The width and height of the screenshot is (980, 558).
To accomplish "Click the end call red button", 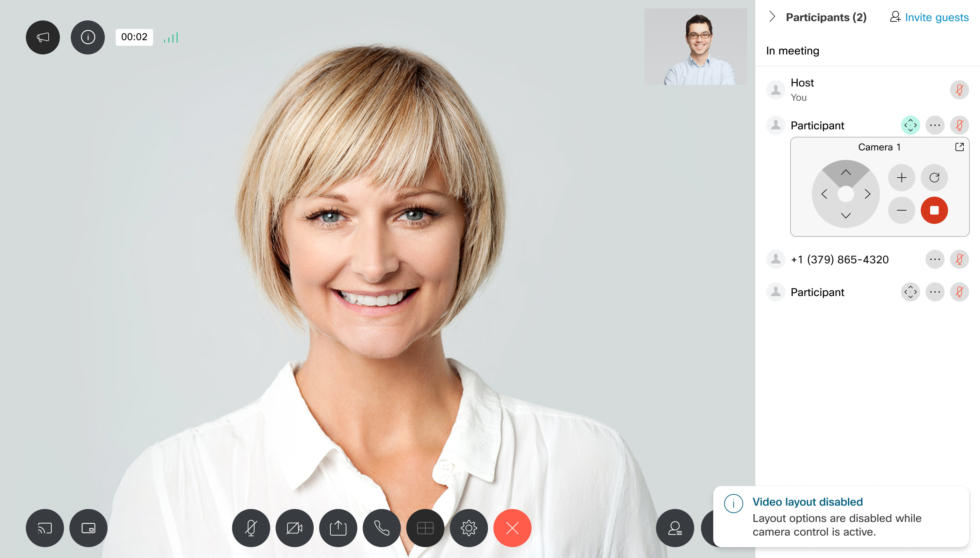I will click(x=513, y=528).
